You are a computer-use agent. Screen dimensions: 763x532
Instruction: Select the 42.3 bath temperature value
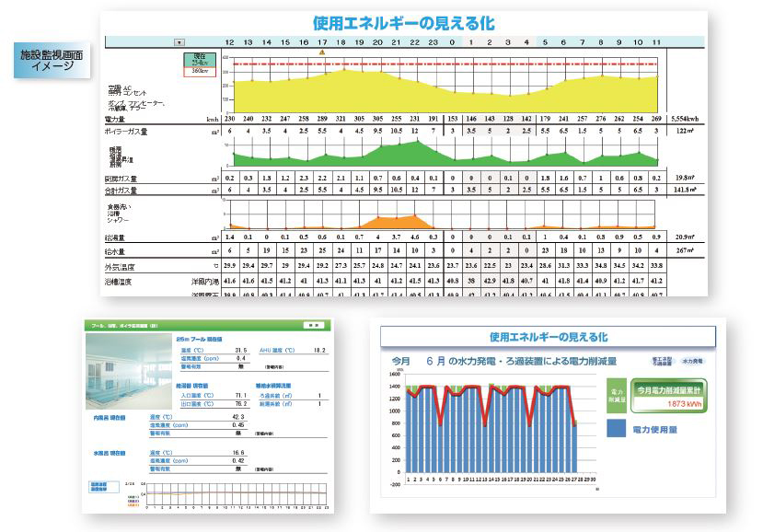[x=238, y=417]
